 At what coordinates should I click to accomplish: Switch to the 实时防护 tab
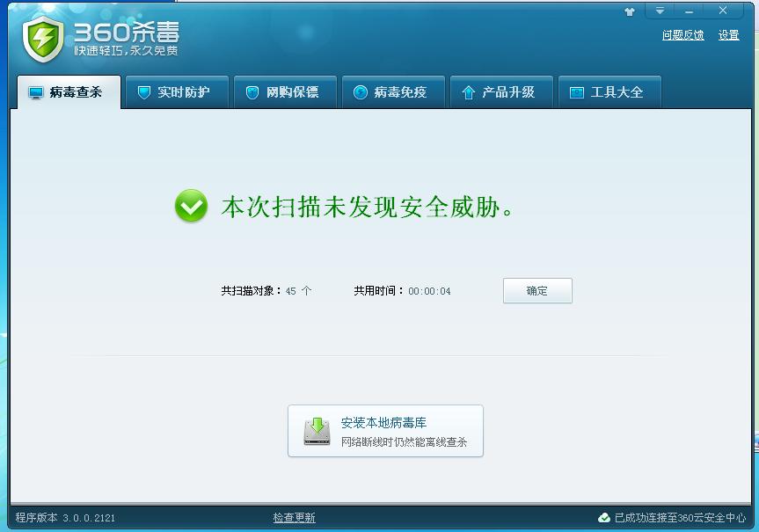pyautogui.click(x=177, y=92)
